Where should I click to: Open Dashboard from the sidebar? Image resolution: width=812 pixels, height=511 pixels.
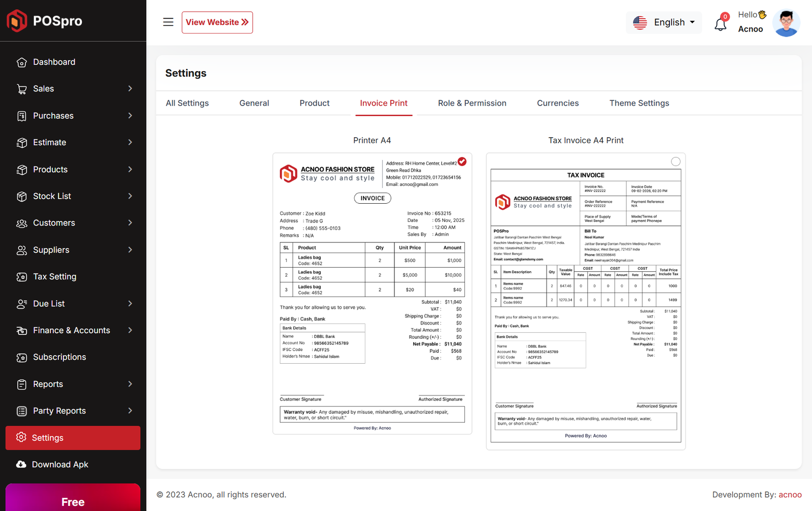click(54, 62)
